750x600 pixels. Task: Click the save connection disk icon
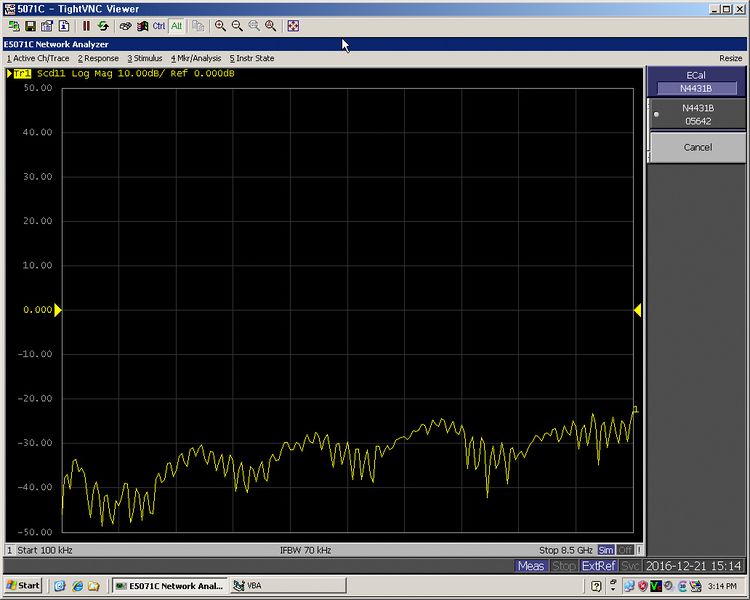click(30, 26)
